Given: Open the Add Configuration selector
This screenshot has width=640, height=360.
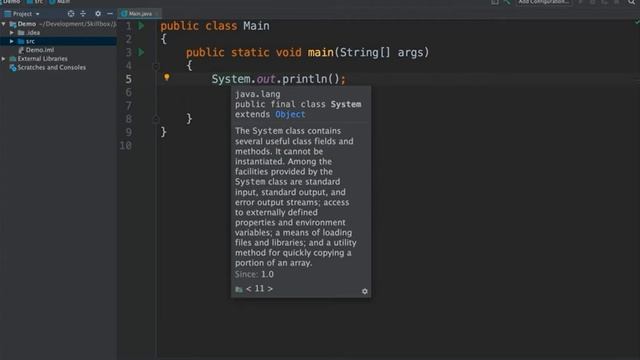Looking at the screenshot, I should (x=544, y=2).
